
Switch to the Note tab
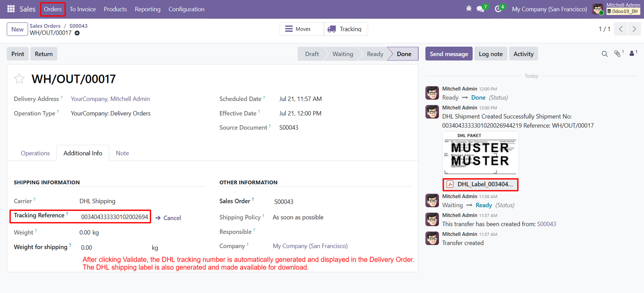point(122,153)
